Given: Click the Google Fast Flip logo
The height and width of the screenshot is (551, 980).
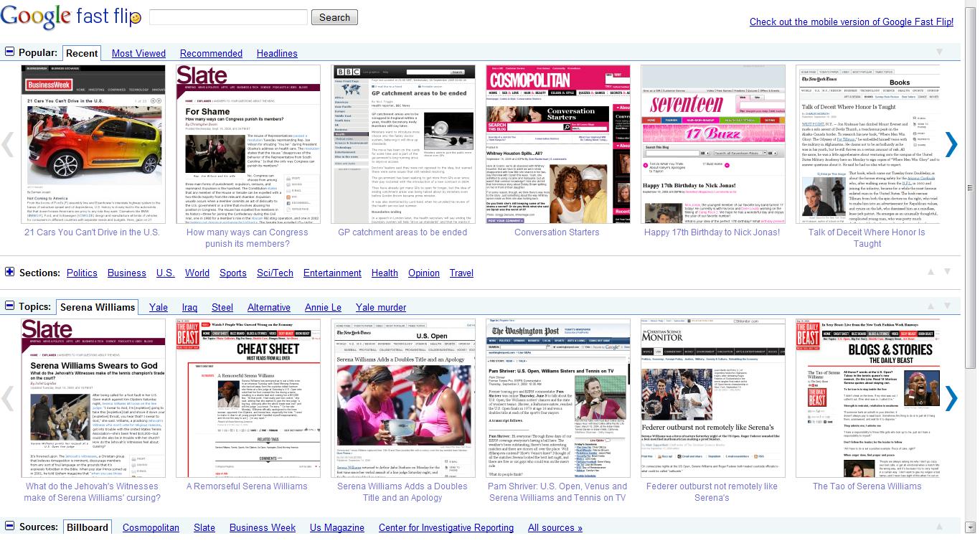Looking at the screenshot, I should point(70,16).
